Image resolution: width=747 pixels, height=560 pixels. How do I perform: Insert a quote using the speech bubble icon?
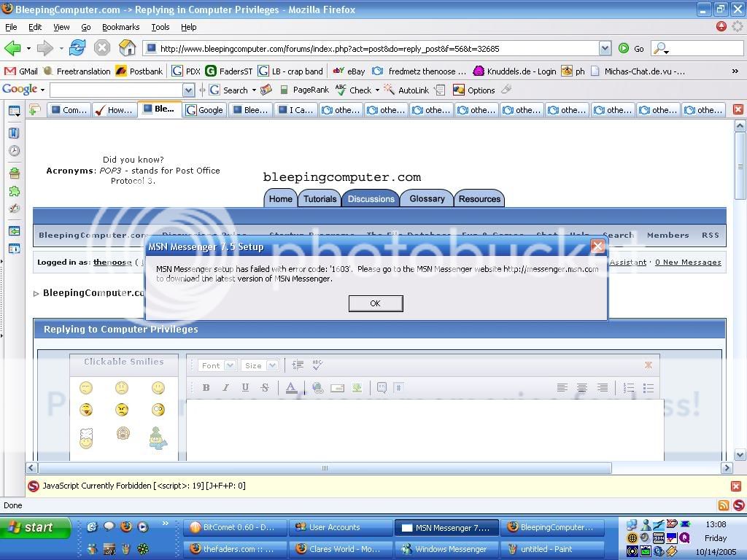coord(382,388)
